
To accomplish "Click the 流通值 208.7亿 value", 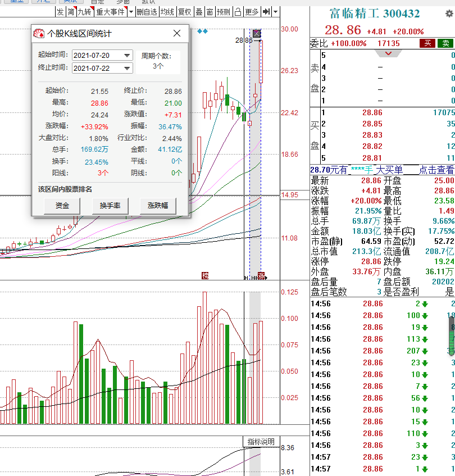I will coord(439,251).
